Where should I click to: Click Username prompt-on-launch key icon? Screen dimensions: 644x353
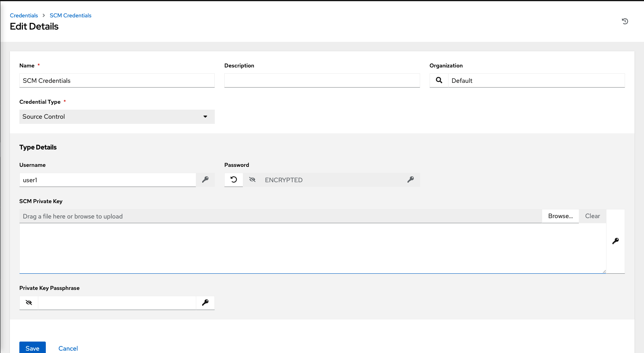pyautogui.click(x=205, y=180)
